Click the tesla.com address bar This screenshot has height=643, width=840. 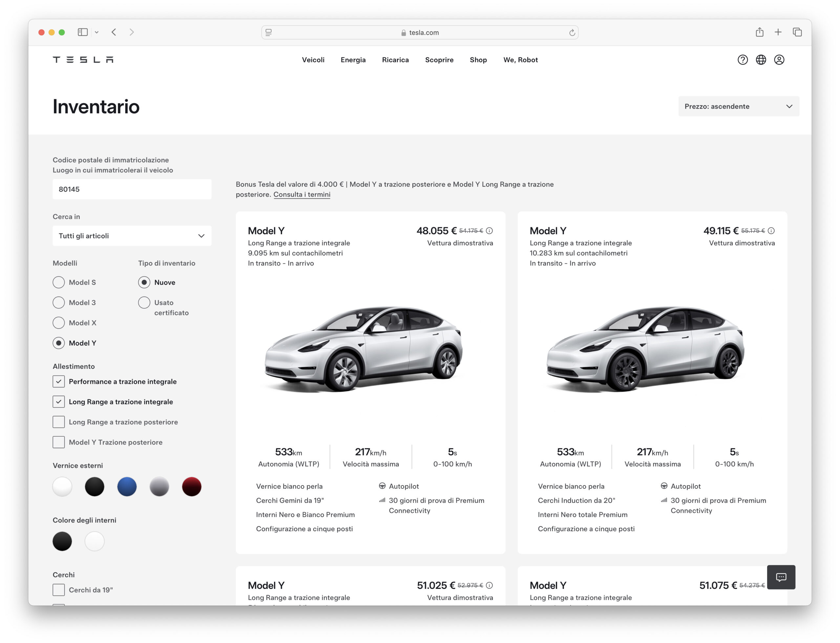point(420,32)
